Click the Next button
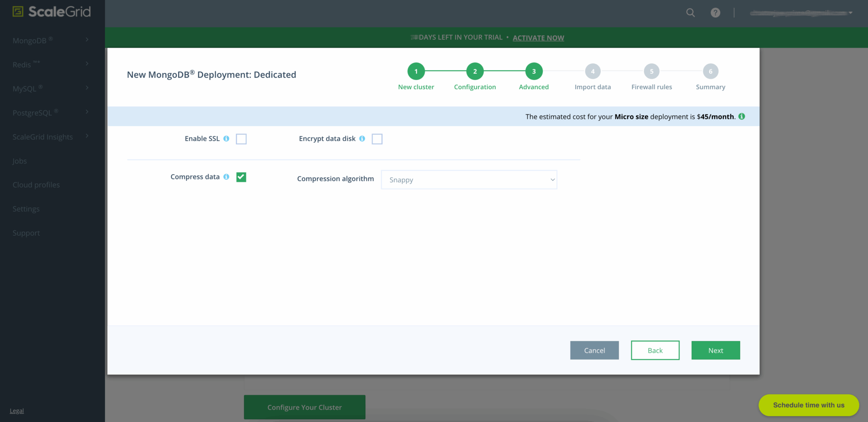 (x=715, y=351)
